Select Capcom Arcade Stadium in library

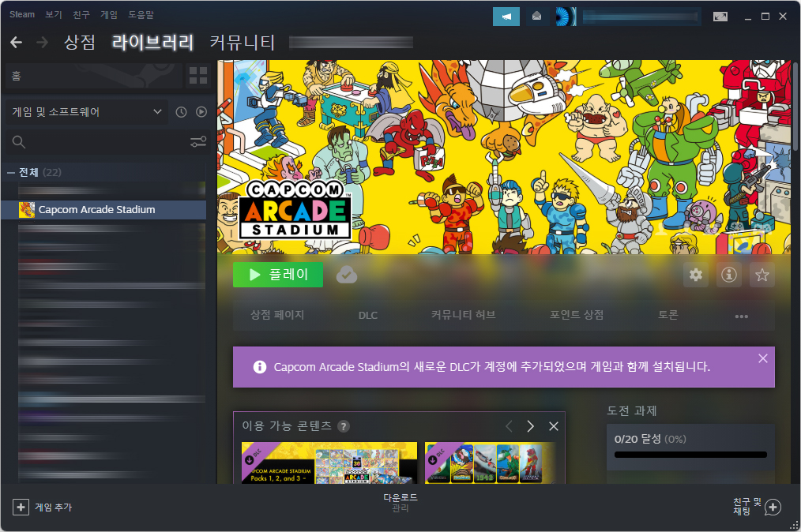click(x=103, y=210)
